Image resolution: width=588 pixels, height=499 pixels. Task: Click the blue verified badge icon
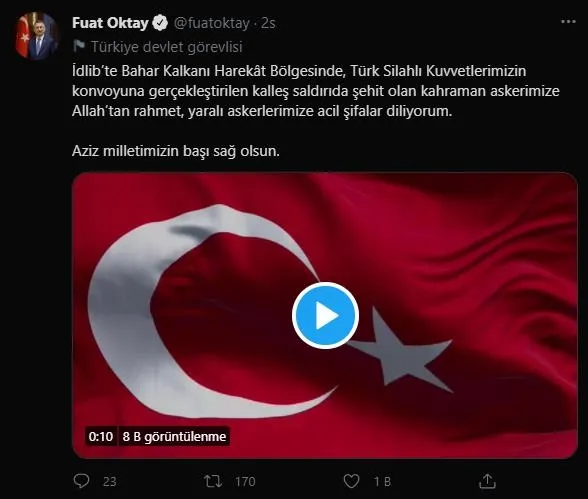pyautogui.click(x=160, y=23)
